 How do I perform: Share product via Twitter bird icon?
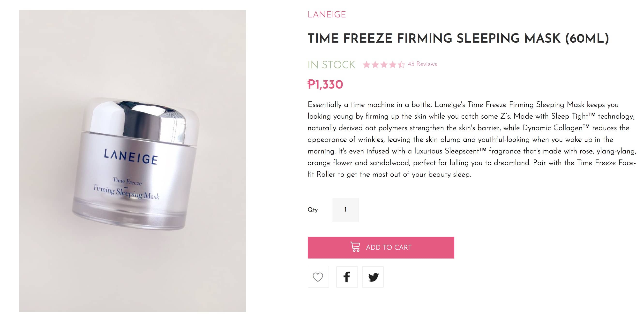pos(373,277)
